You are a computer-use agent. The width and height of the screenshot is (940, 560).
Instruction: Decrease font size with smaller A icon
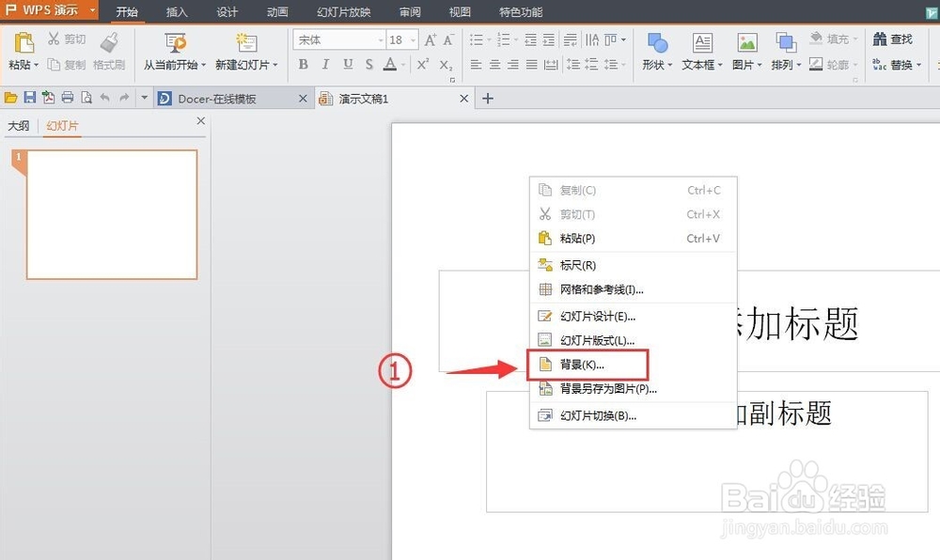[447, 40]
